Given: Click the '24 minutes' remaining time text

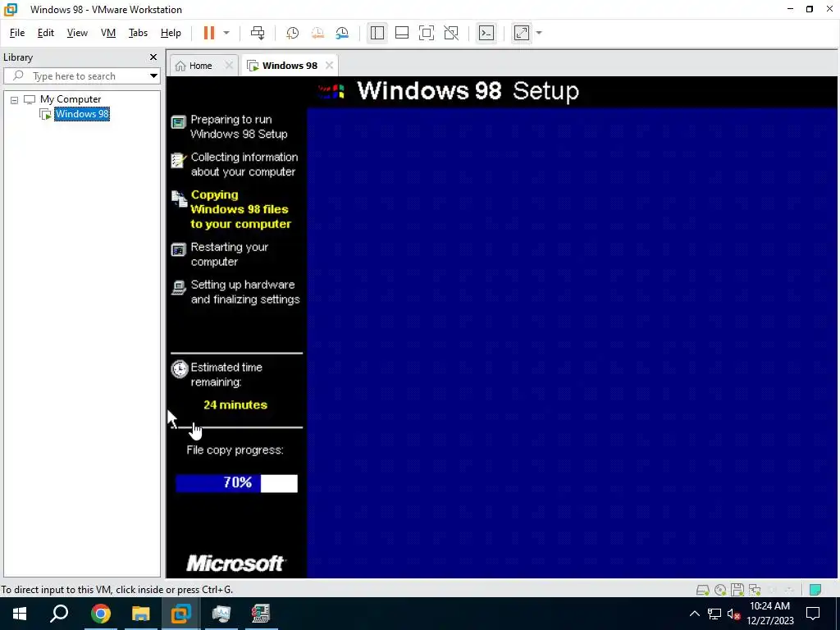Looking at the screenshot, I should [235, 405].
